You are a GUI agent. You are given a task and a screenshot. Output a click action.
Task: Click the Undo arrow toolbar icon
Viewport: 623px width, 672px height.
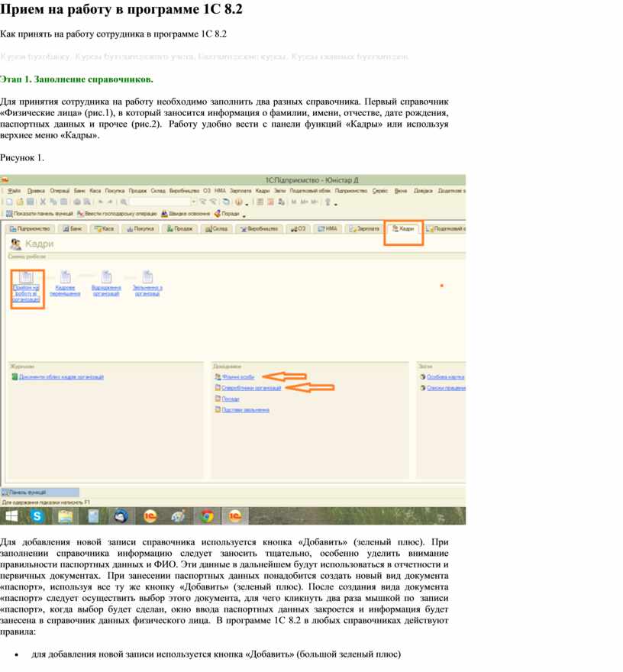pyautogui.click(x=101, y=202)
